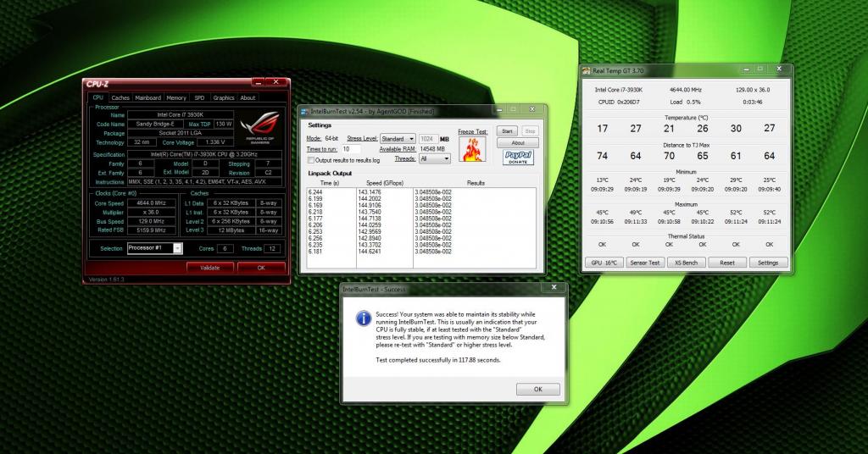Click the Reset button in Real Temp

click(x=727, y=263)
